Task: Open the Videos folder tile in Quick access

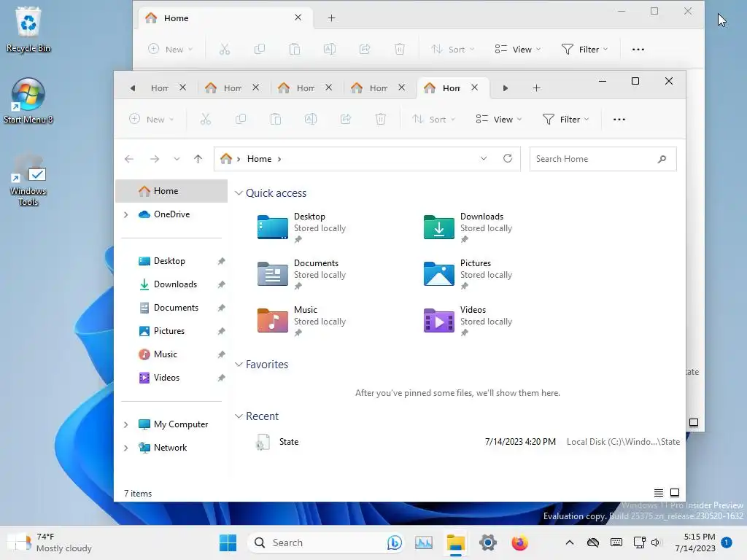Action: click(x=468, y=321)
